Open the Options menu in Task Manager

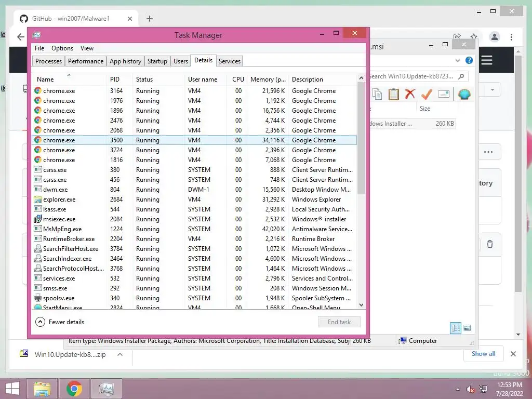click(62, 48)
